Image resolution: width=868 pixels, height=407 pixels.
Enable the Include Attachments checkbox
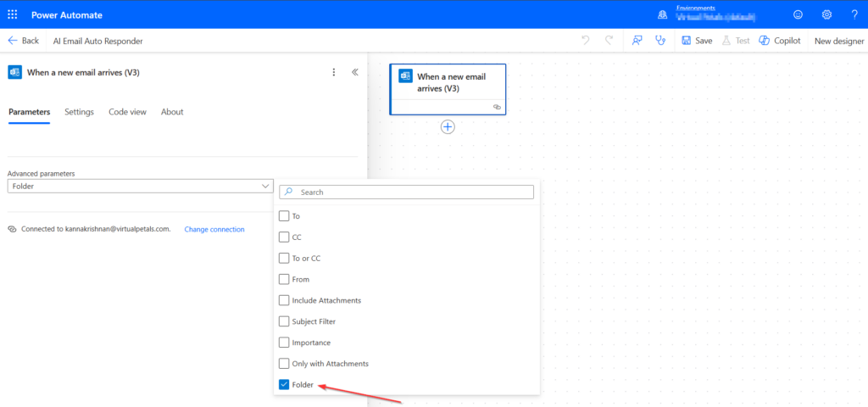(x=284, y=300)
